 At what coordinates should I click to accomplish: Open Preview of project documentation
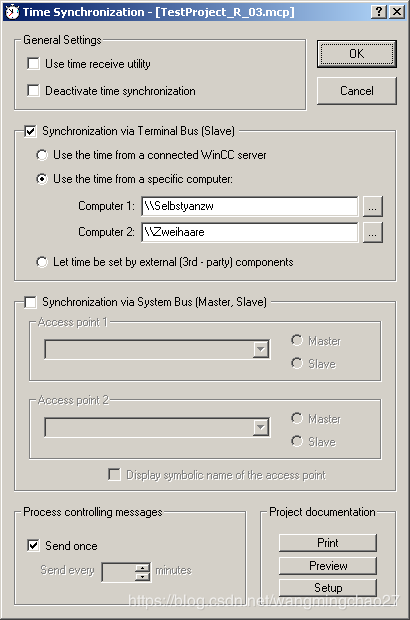(328, 566)
